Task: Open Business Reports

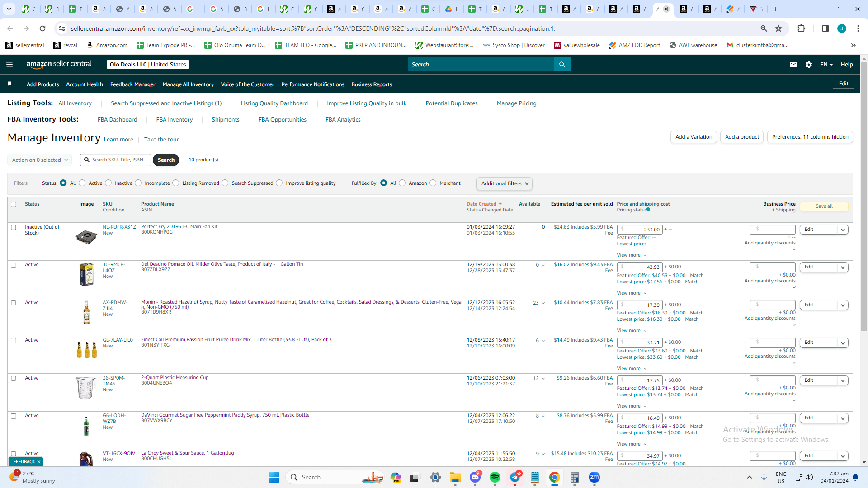Action: tap(372, 84)
